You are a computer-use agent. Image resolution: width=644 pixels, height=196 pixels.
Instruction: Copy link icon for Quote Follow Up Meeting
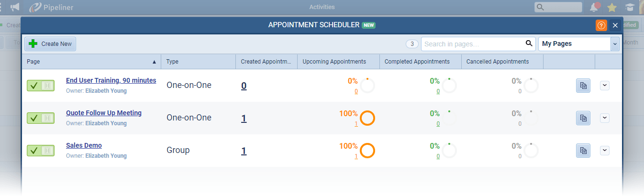pos(583,118)
